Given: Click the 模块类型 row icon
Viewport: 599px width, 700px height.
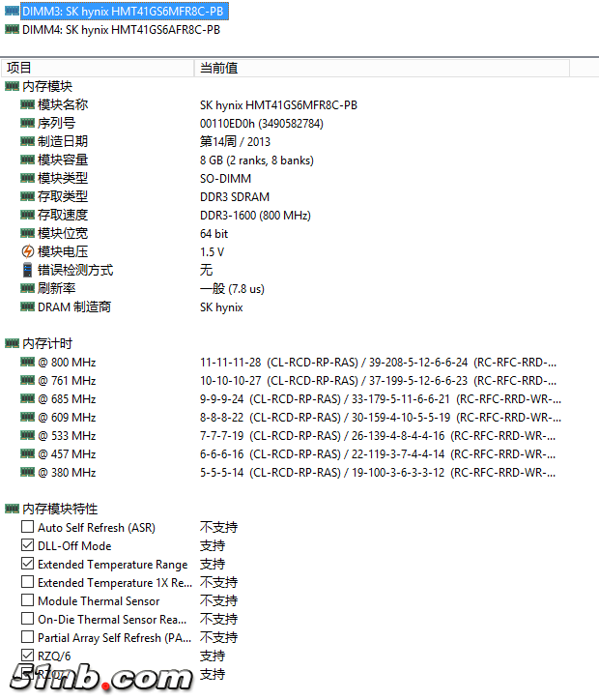Looking at the screenshot, I should [28, 178].
